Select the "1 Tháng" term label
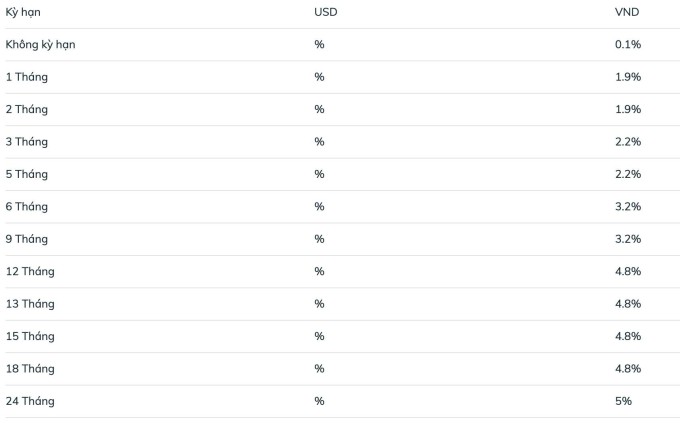The height and width of the screenshot is (423, 680). point(27,77)
